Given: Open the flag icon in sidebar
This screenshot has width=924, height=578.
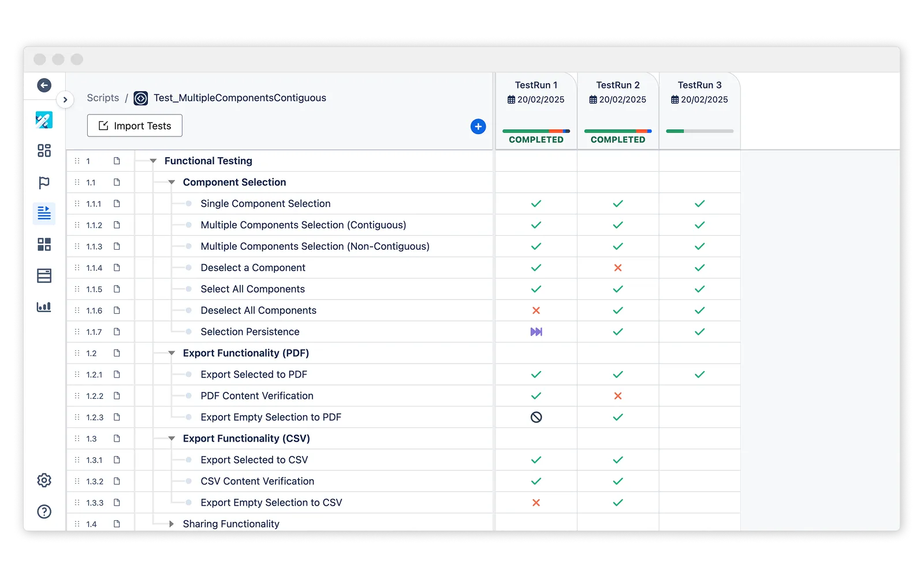Looking at the screenshot, I should click(x=44, y=183).
